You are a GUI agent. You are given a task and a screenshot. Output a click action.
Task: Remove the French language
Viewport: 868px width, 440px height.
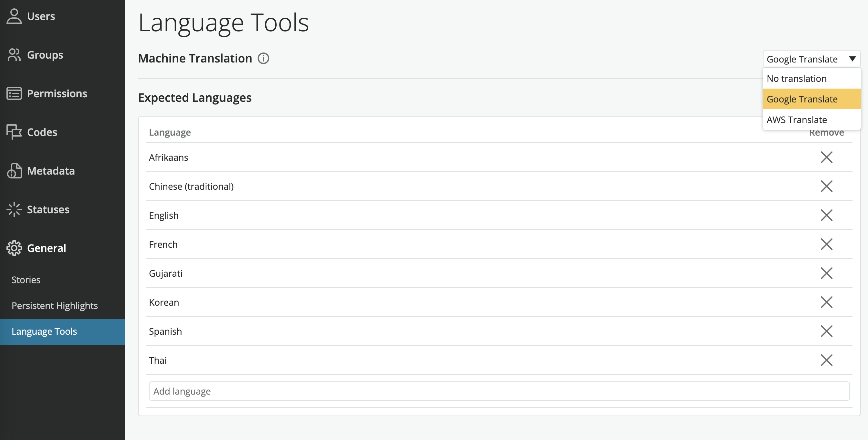[826, 244]
